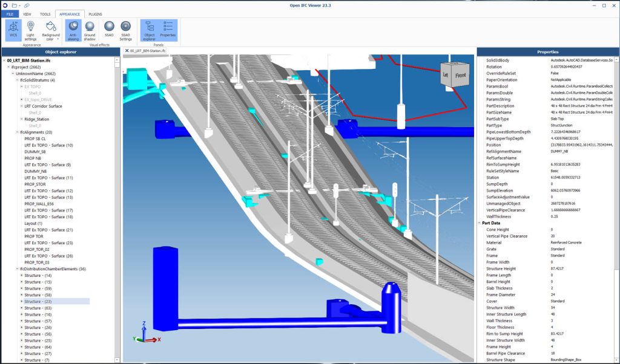Open the Background color dropdown arrow
The height and width of the screenshot is (364, 620).
pos(58,39)
